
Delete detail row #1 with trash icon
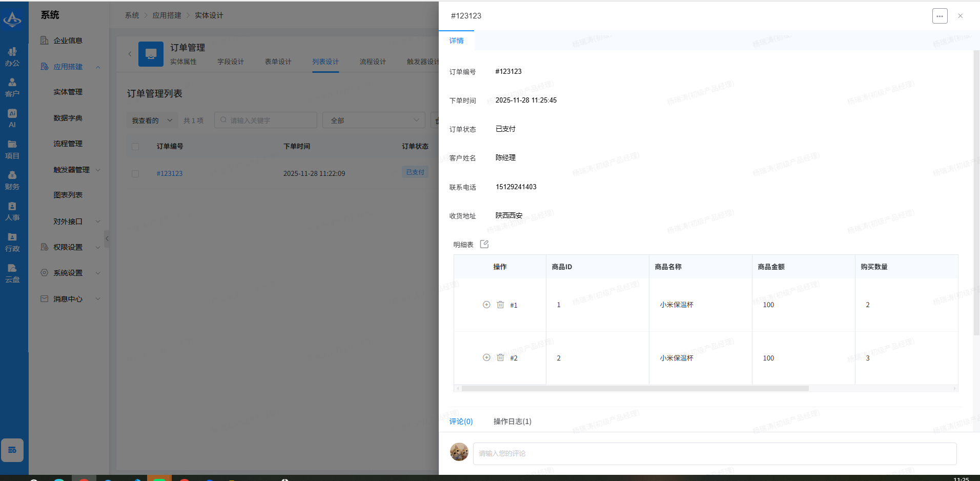500,305
